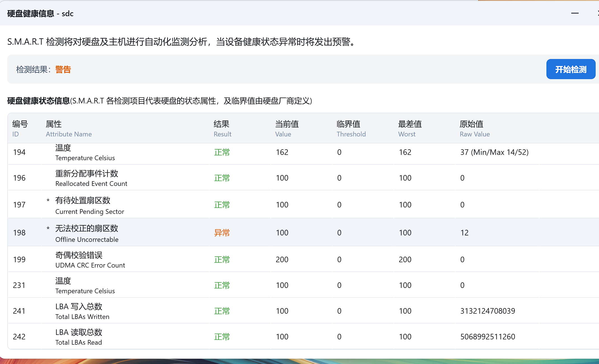Click the 异常 result for Offline Uncorrectable
The height and width of the screenshot is (364, 599).
coord(222,233)
